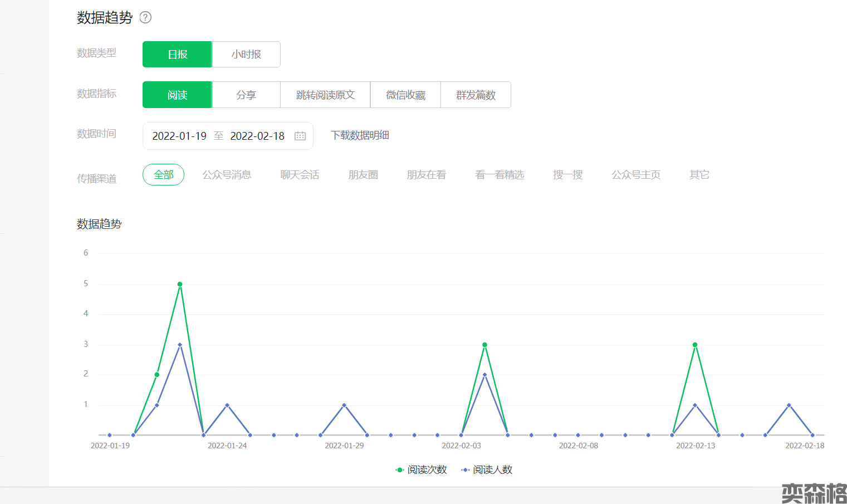
Task: Filter by 公众号消息 channel
Action: (x=227, y=175)
